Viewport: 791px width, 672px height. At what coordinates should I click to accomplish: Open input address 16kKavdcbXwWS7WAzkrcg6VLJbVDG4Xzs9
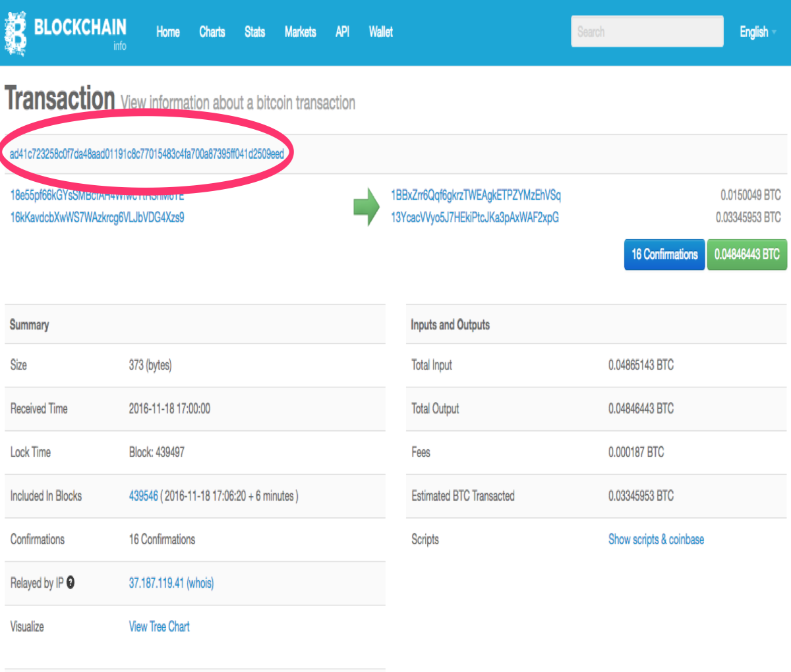[x=98, y=217]
